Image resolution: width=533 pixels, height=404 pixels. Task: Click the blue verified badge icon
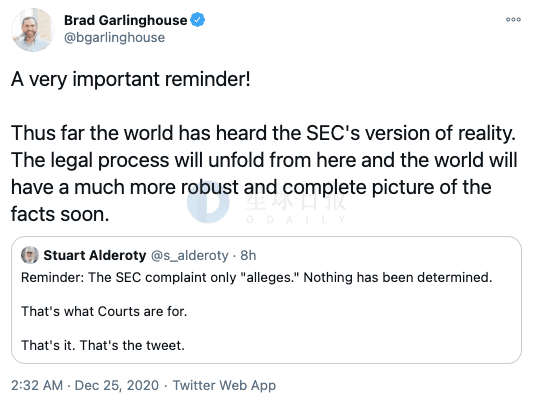tap(197, 20)
